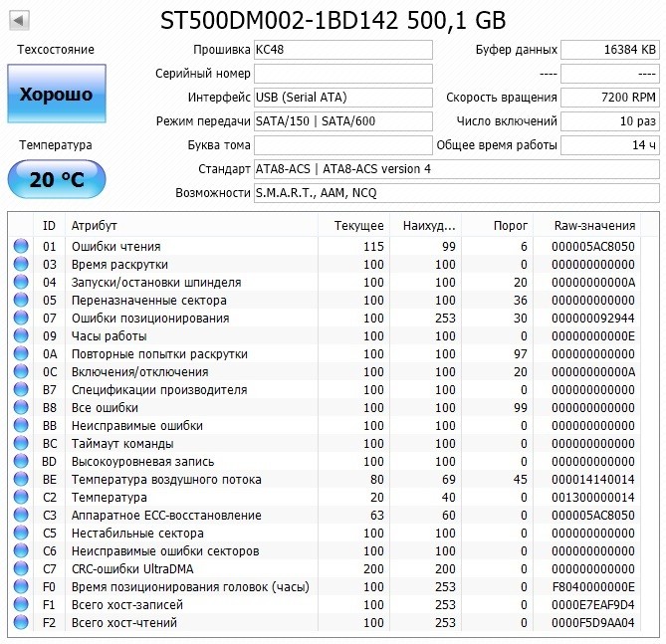Select the Стандарт field ATA8-ACS
Screen dimensions: 666x644
(457, 169)
